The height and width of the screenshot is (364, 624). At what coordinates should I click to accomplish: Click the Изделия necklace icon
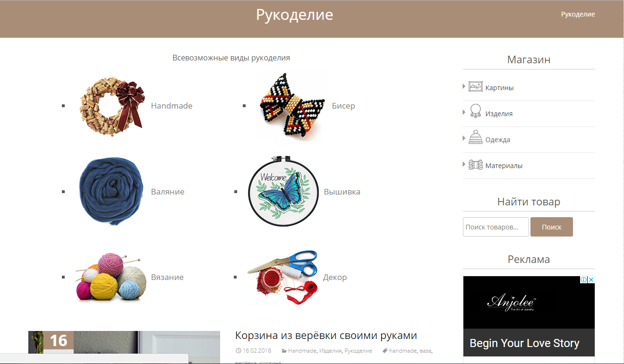pos(475,111)
